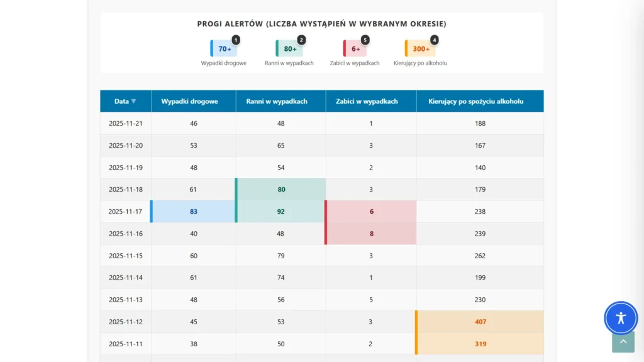Click the sort arrow beside Data header

133,101
